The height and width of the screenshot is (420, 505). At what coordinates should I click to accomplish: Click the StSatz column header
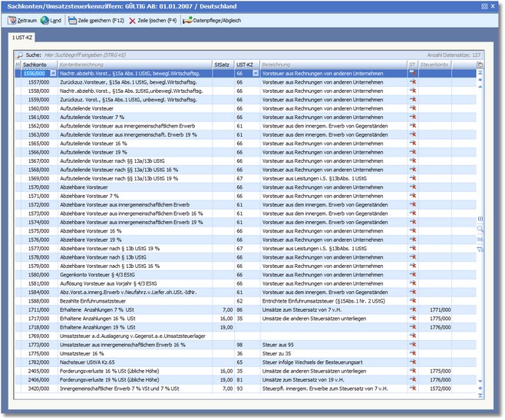point(222,64)
